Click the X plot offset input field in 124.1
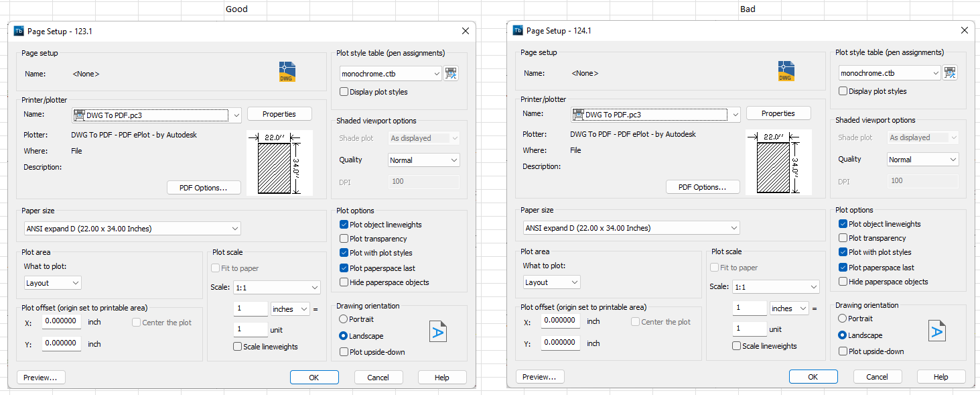Screen dimensions: 980x395 click(x=560, y=321)
